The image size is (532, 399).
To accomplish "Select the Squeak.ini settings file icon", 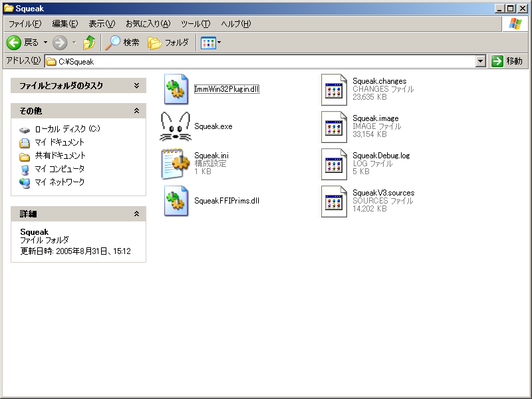I will (x=176, y=164).
